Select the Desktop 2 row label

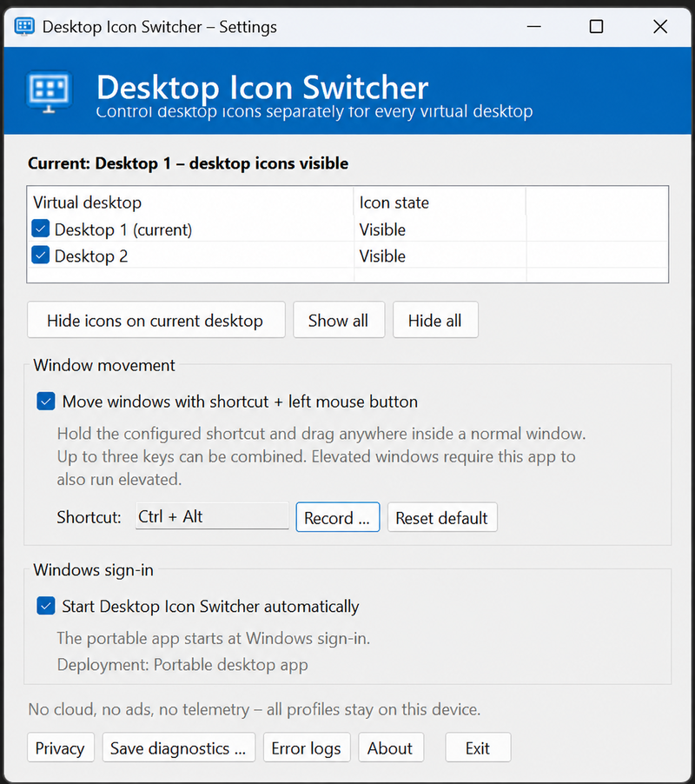point(91,256)
